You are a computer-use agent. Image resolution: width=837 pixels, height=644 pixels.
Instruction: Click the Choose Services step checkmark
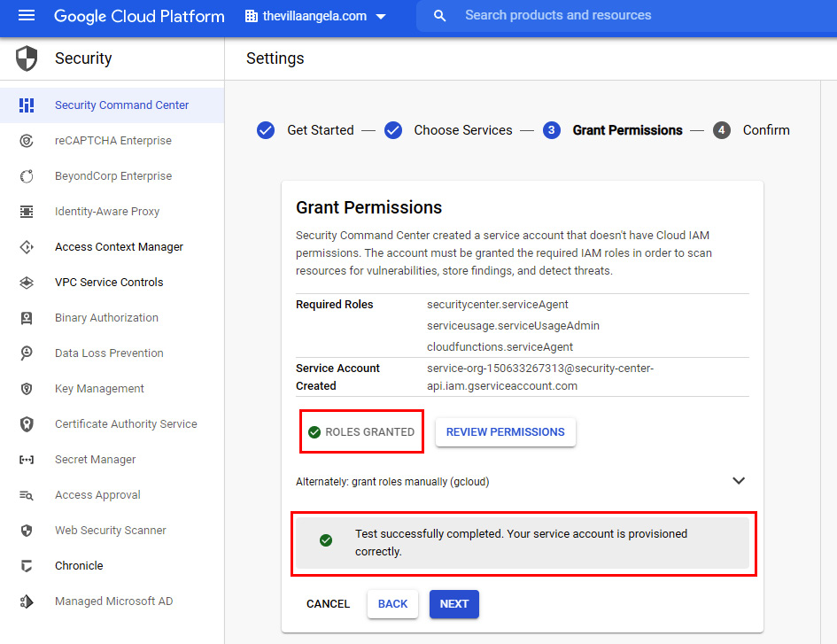393,130
